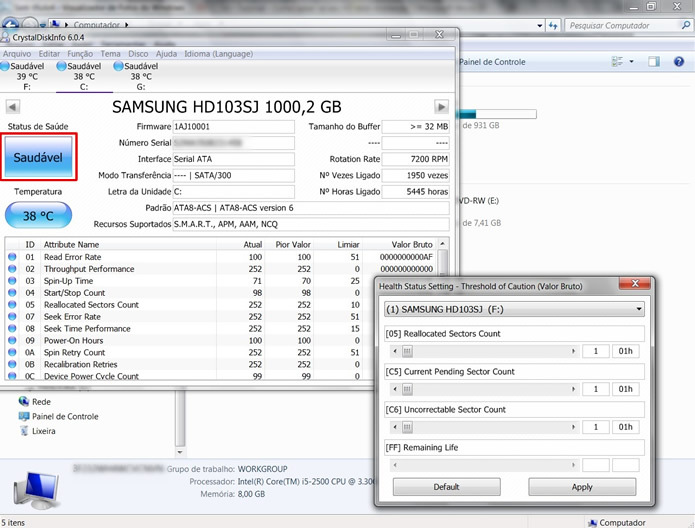Open the Disco menu
Viewport: 695px width, 528px height.
point(138,54)
